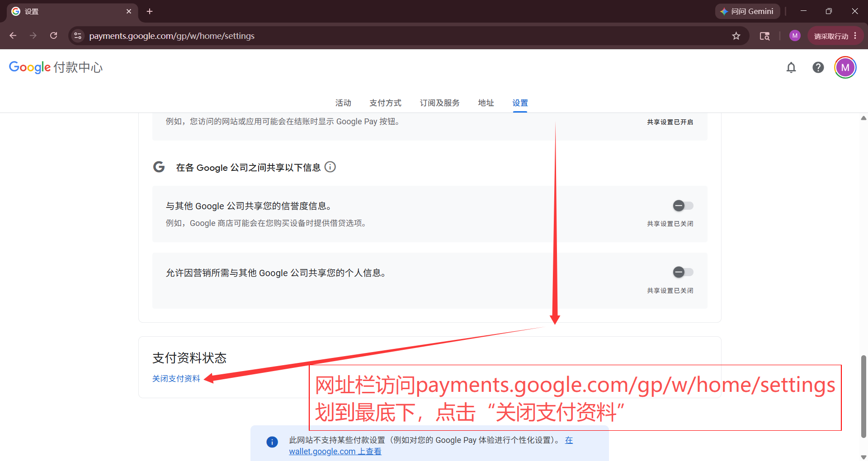Viewport: 868px width, 461px height.
Task: Reload the page using the refresh icon
Action: (53, 36)
